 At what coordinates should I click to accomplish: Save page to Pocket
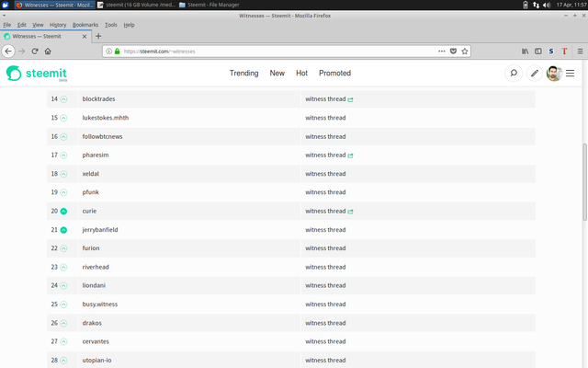tap(453, 52)
